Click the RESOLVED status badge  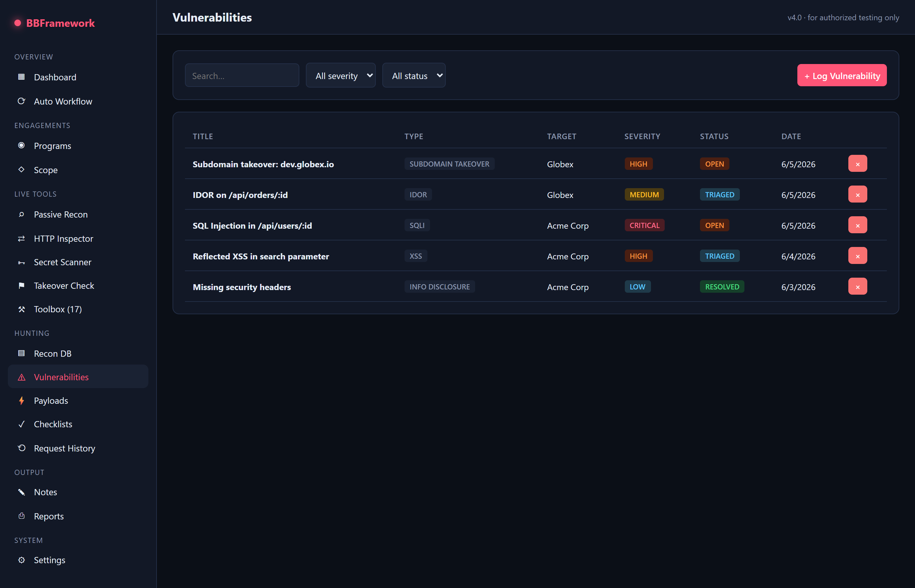(x=722, y=287)
